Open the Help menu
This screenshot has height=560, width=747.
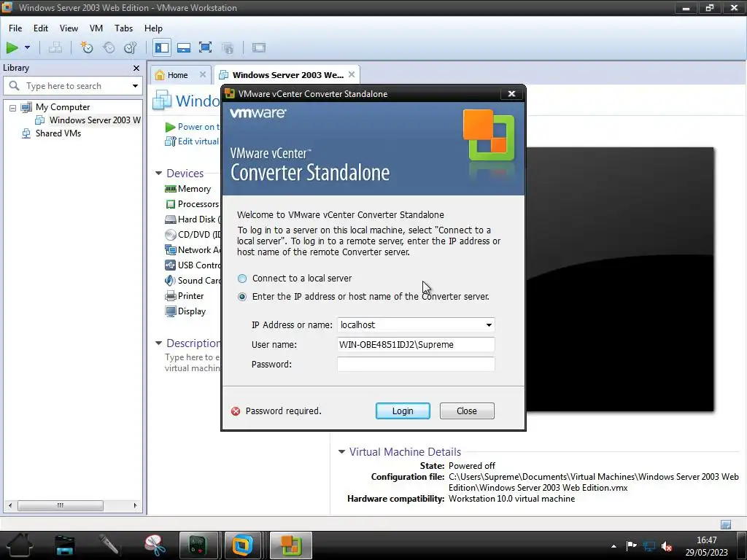[x=153, y=28]
